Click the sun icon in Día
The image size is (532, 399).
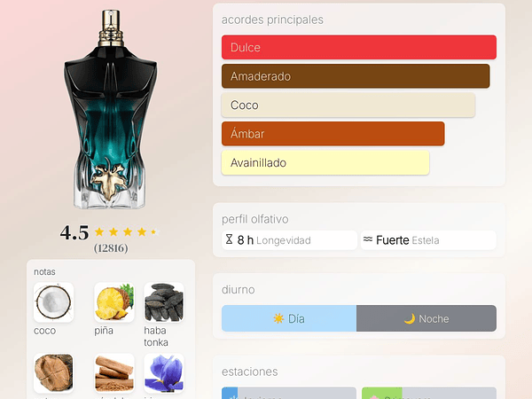[x=278, y=318]
